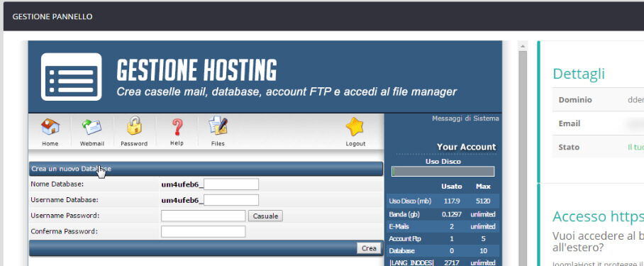Click the Email row label

tap(570, 123)
